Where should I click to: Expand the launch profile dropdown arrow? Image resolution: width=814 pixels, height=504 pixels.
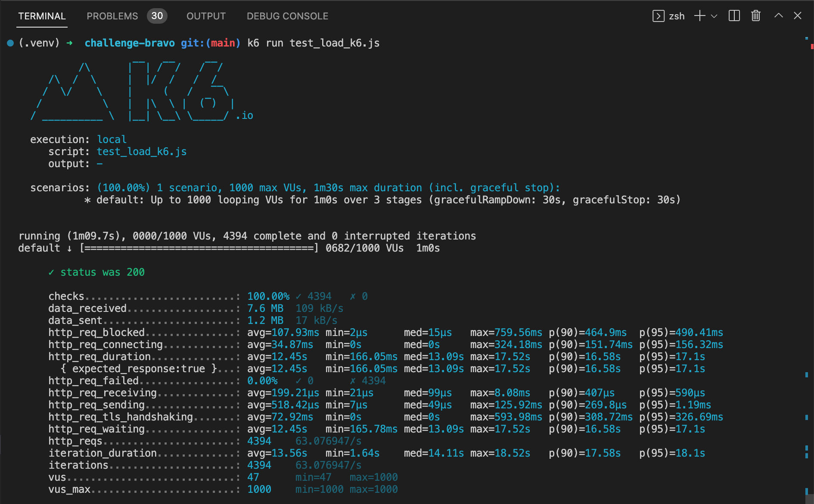click(714, 16)
